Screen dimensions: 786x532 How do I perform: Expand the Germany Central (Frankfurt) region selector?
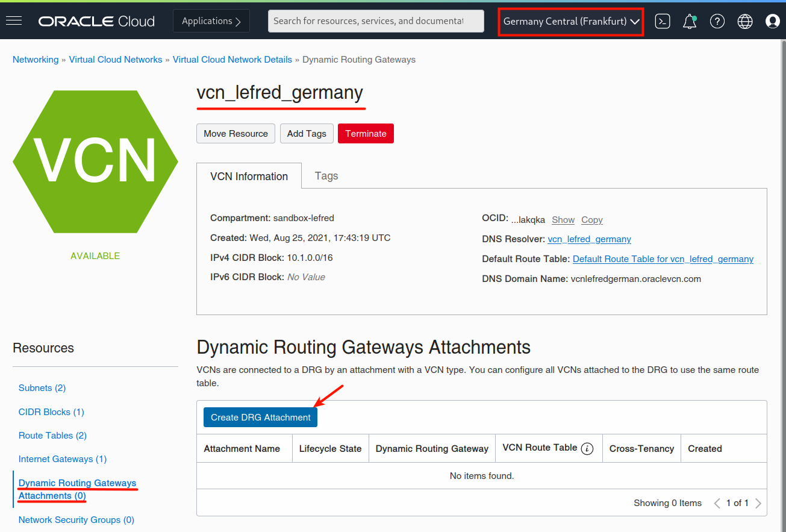pos(571,21)
